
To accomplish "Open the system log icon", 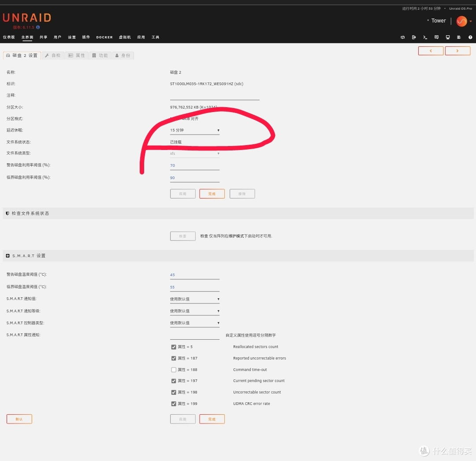I will [x=458, y=37].
